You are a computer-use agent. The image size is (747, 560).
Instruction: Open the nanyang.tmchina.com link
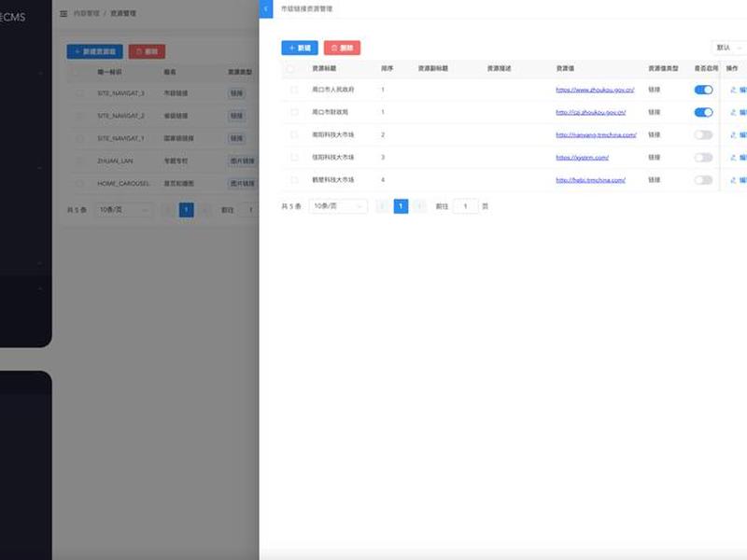(x=596, y=134)
